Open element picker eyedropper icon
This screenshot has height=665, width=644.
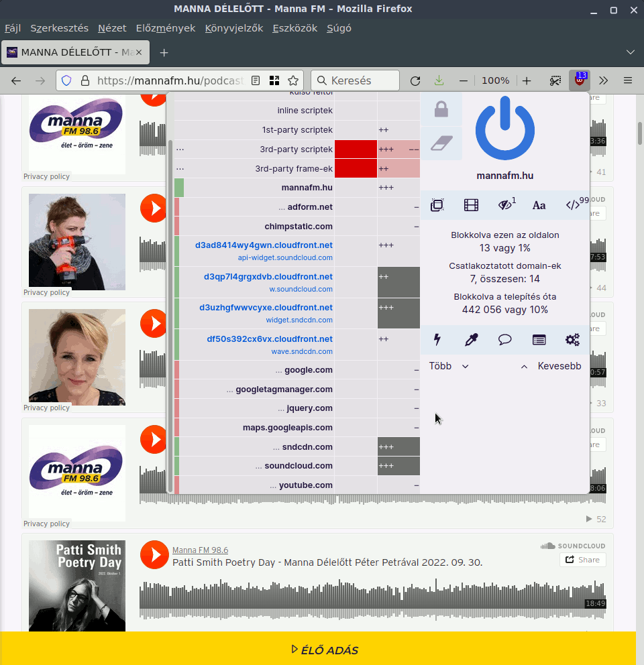(x=471, y=340)
